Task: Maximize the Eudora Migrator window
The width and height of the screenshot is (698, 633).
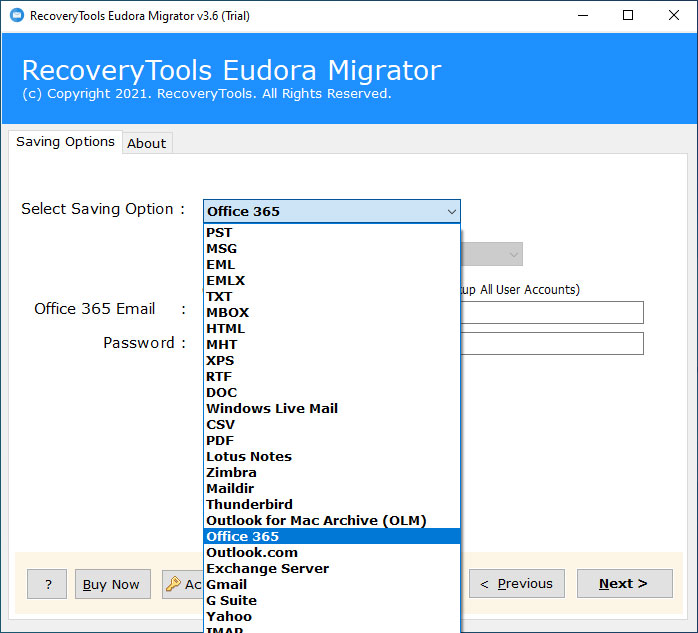Action: [628, 16]
